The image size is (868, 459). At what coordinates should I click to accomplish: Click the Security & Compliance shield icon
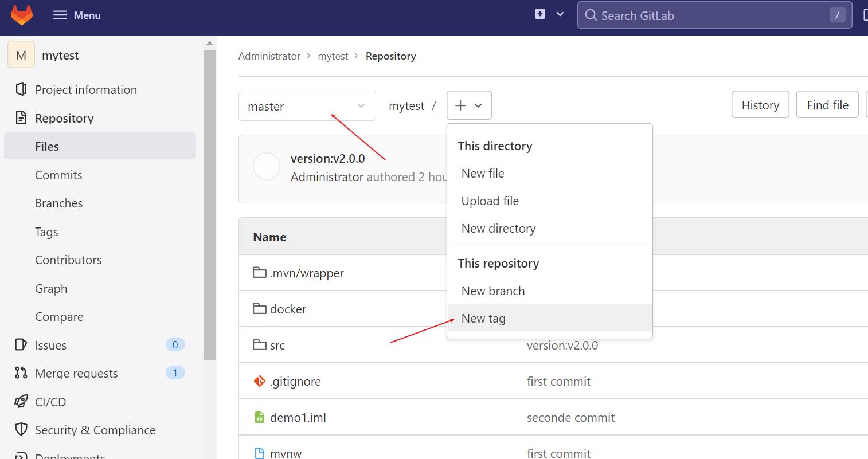(x=21, y=430)
